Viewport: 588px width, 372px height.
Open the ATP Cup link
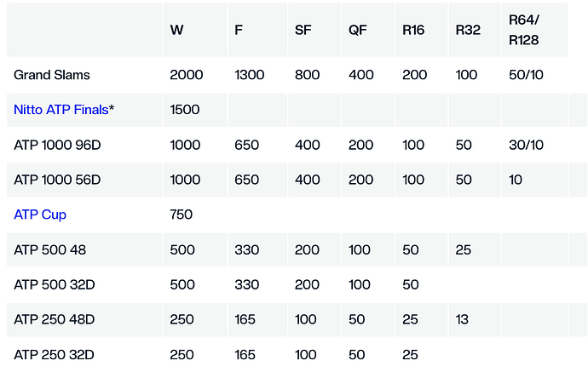(x=40, y=215)
